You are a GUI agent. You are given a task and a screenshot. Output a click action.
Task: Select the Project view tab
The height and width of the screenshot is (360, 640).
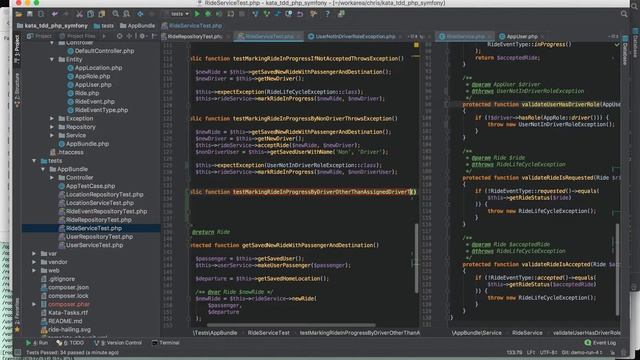(40, 36)
